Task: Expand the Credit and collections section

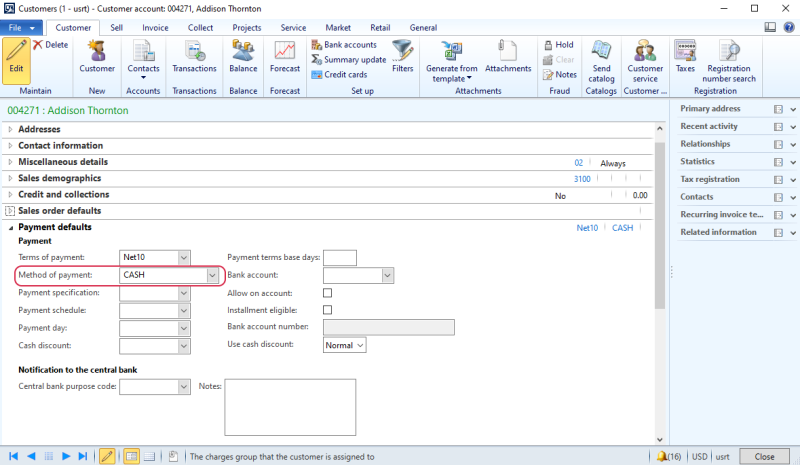Action: click(x=10, y=195)
